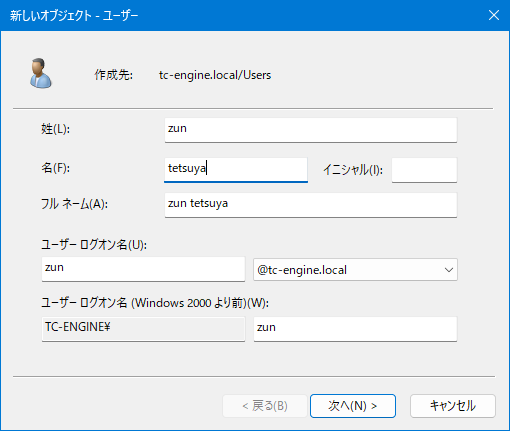Image resolution: width=510 pixels, height=431 pixels.
Task: Focus フル ネーム(A) field with zun tetsuya
Action: point(311,205)
